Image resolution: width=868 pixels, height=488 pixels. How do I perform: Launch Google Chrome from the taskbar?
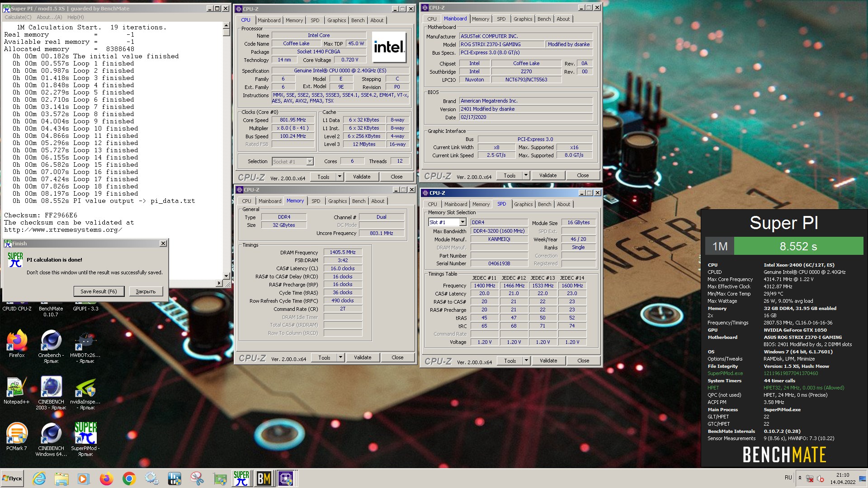click(x=129, y=479)
